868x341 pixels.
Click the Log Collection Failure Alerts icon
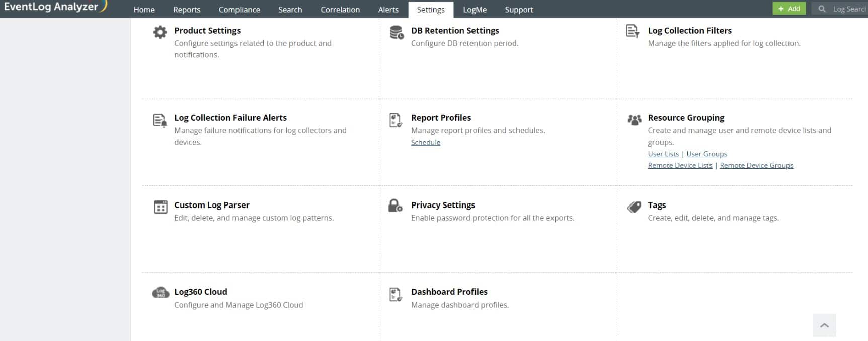click(x=160, y=120)
